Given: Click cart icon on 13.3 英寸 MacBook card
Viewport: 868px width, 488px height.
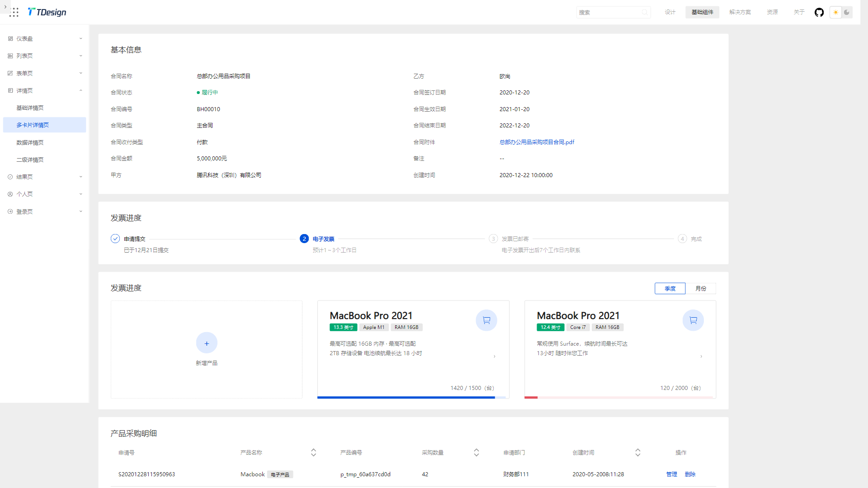Looking at the screenshot, I should click(486, 320).
